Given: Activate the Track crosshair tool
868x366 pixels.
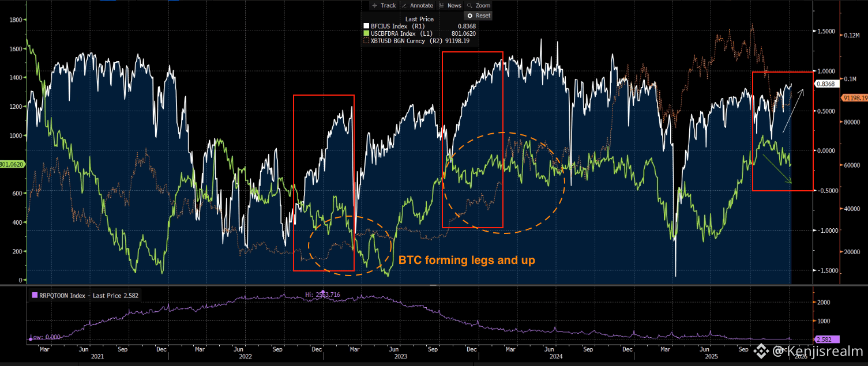Looking at the screenshot, I should 384,5.
